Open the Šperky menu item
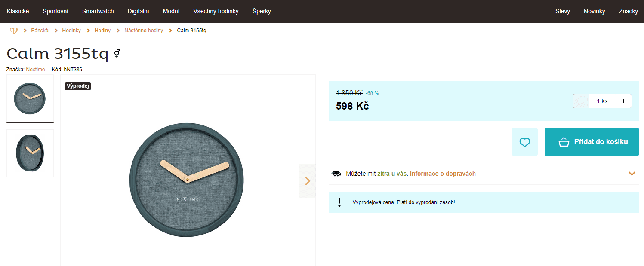 click(262, 11)
